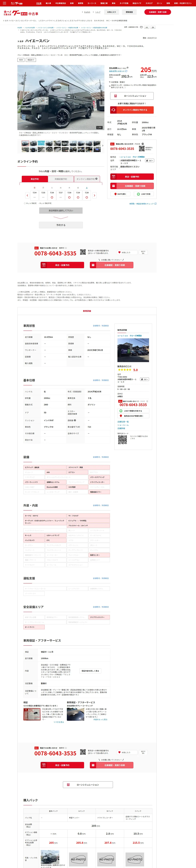Click オンライン商談を予約する headset button
196x868 pixels.
(x=132, y=110)
